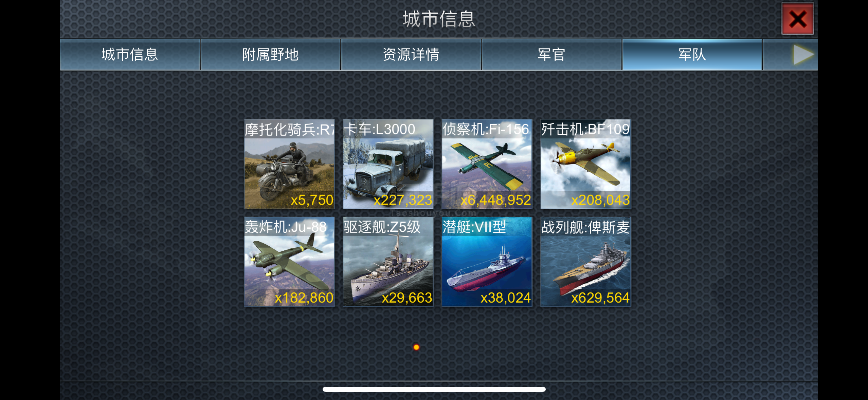
Task: Close the 城市信息 window with red X
Action: tap(797, 19)
